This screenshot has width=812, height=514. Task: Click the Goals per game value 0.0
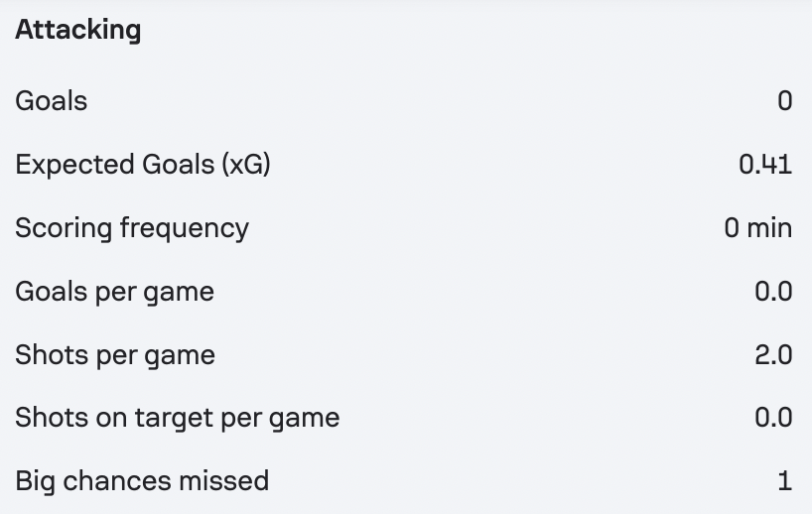[773, 292]
